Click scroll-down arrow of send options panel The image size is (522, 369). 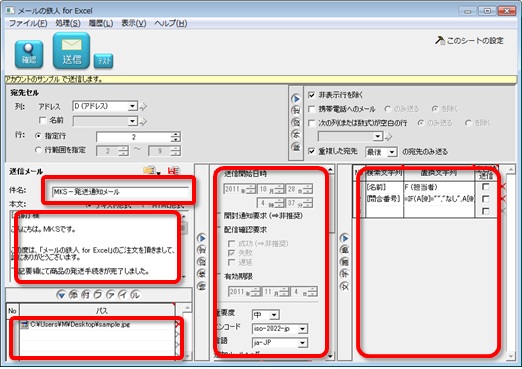[330, 356]
